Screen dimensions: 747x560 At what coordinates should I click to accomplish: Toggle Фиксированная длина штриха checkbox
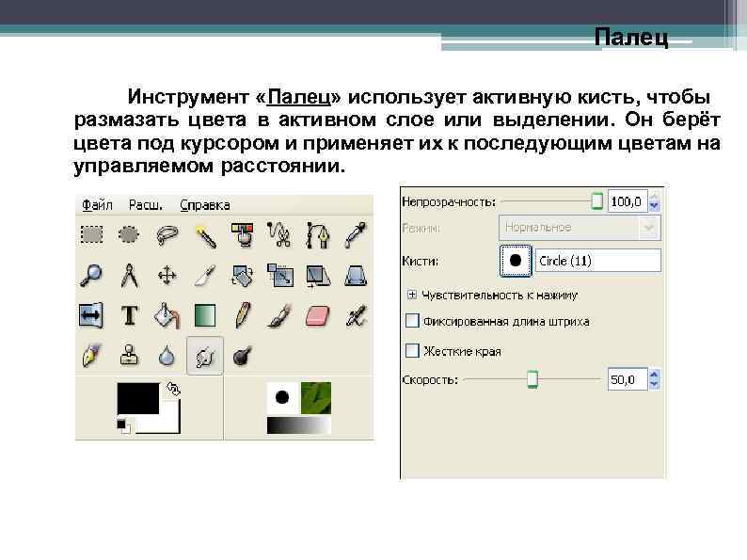[412, 321]
